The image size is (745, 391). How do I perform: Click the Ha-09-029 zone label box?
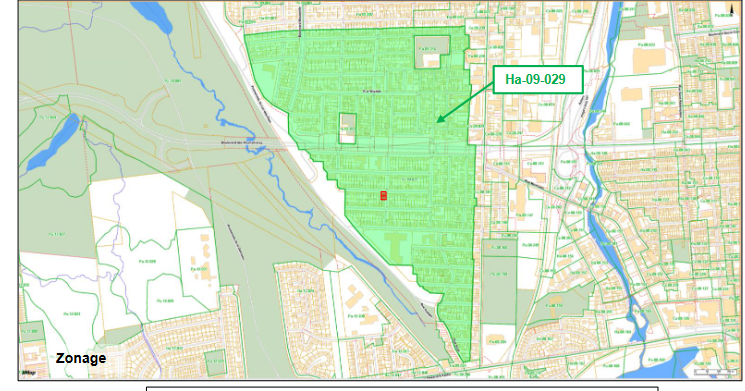pos(538,79)
